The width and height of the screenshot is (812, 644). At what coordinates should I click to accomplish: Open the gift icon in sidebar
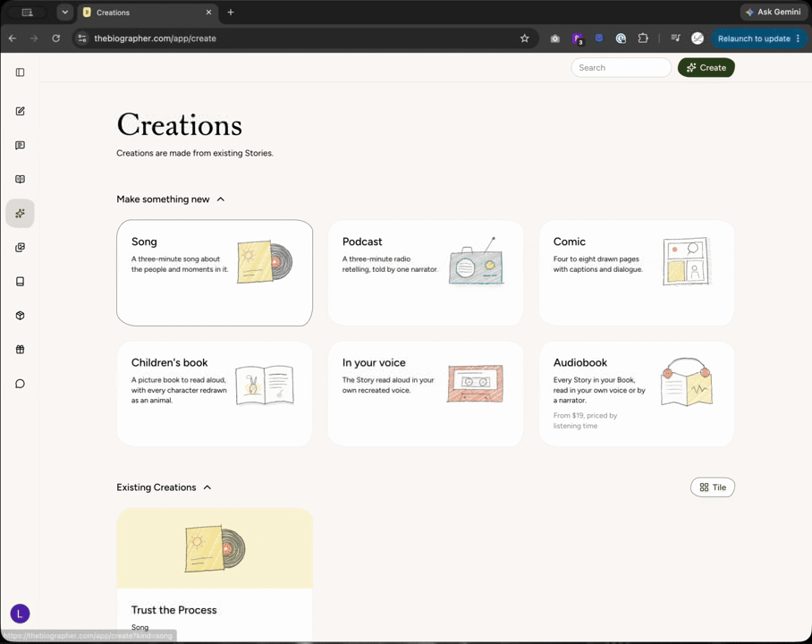tap(21, 349)
